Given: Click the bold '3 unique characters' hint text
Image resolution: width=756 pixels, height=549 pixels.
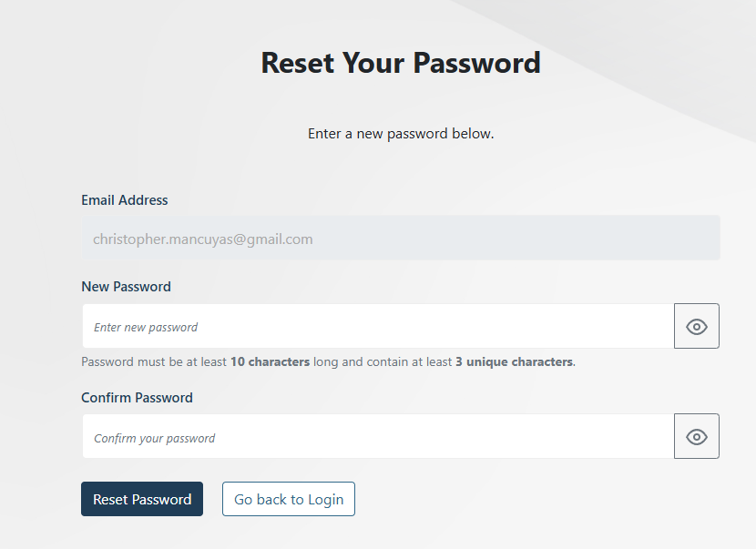Looking at the screenshot, I should pyautogui.click(x=514, y=361).
